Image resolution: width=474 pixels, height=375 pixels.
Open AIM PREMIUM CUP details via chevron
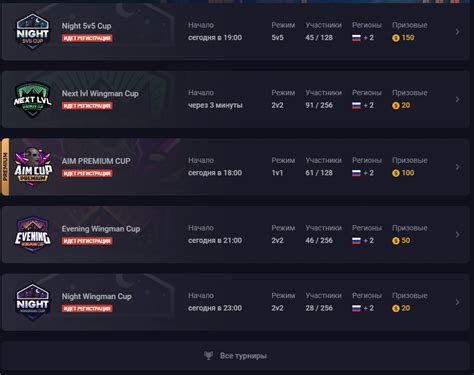pos(458,167)
